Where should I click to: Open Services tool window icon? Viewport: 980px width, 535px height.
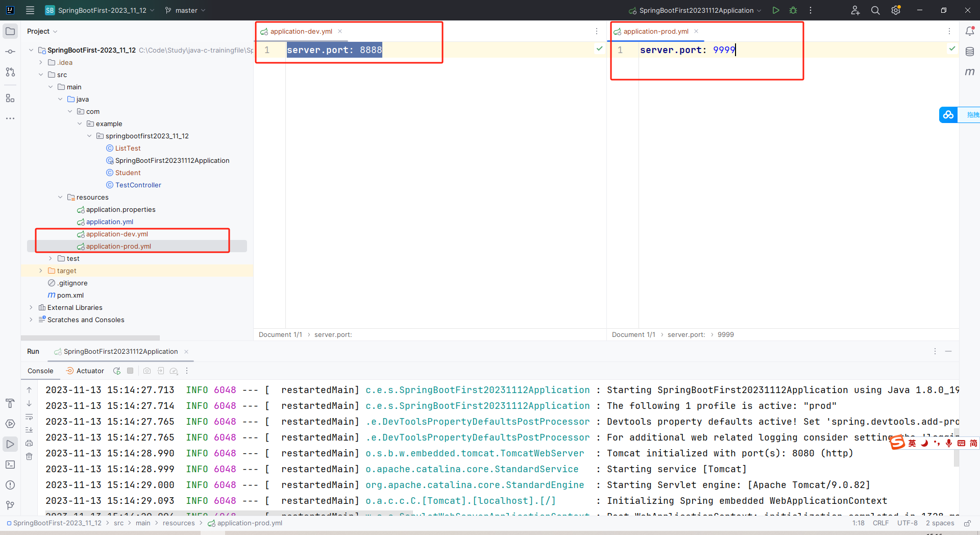(10, 424)
